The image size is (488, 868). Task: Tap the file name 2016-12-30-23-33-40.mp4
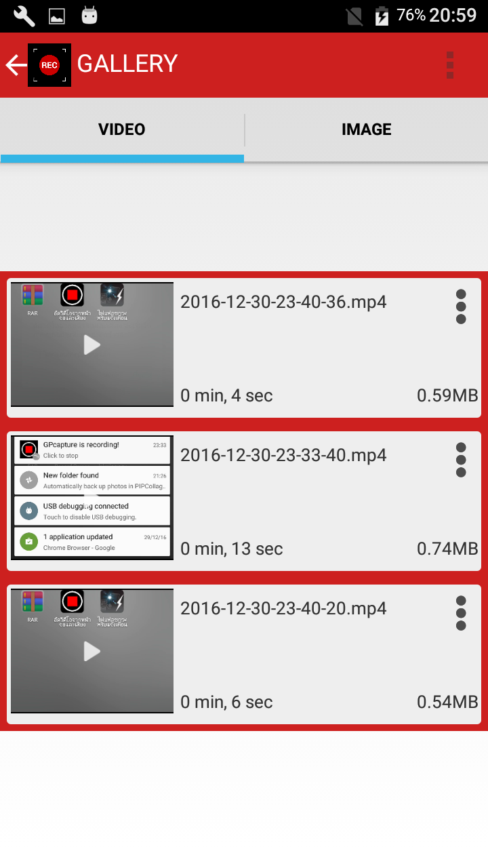(283, 455)
